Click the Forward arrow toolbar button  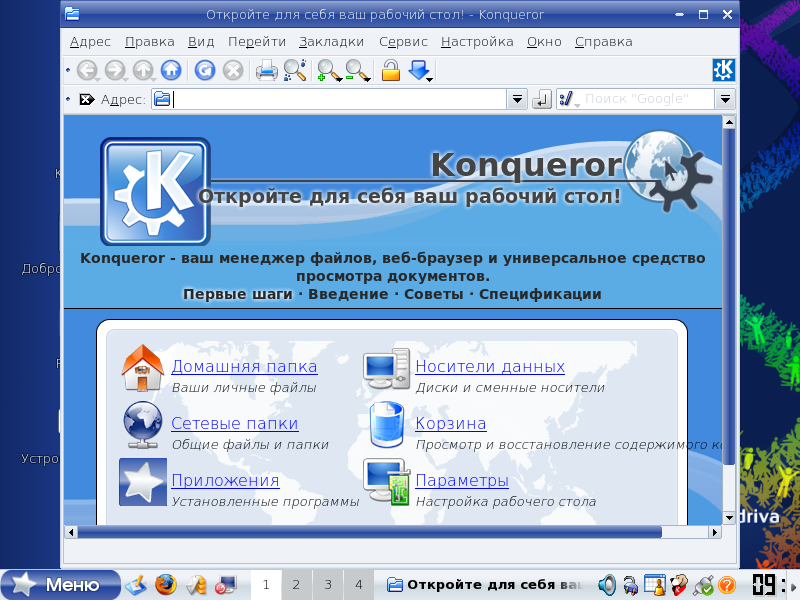click(x=115, y=70)
